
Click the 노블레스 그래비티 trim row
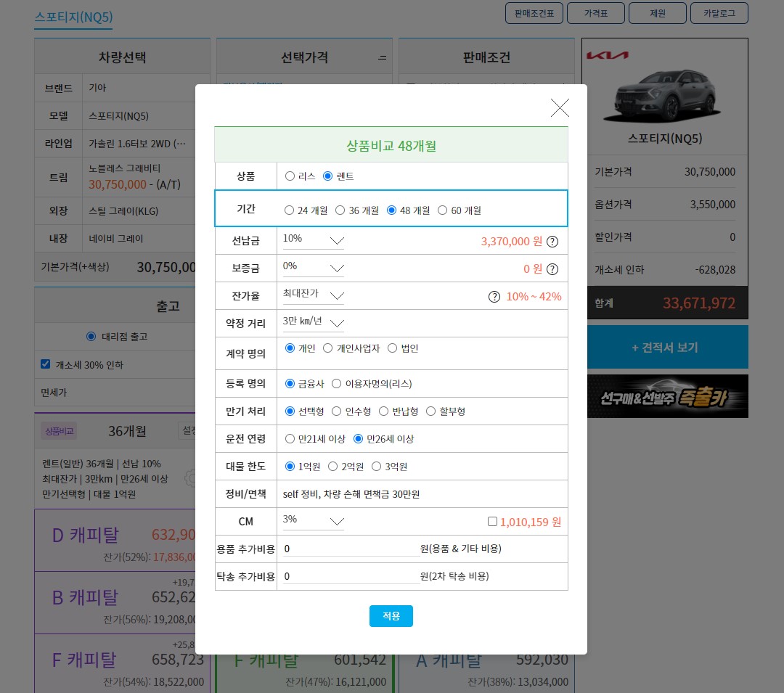pos(115,177)
